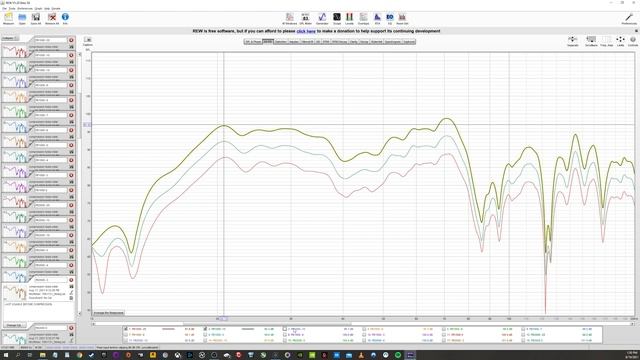The height and width of the screenshot is (360, 640).
Task: Toggle legend checkbox for trace 2
Action: (205, 329)
